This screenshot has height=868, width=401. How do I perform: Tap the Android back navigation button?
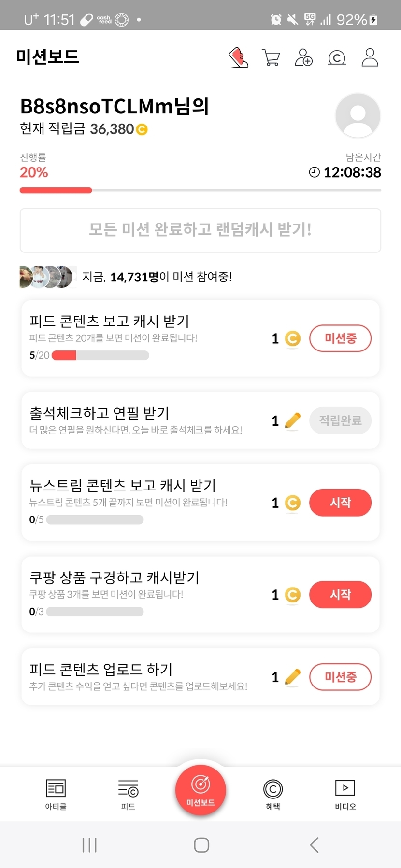(315, 845)
